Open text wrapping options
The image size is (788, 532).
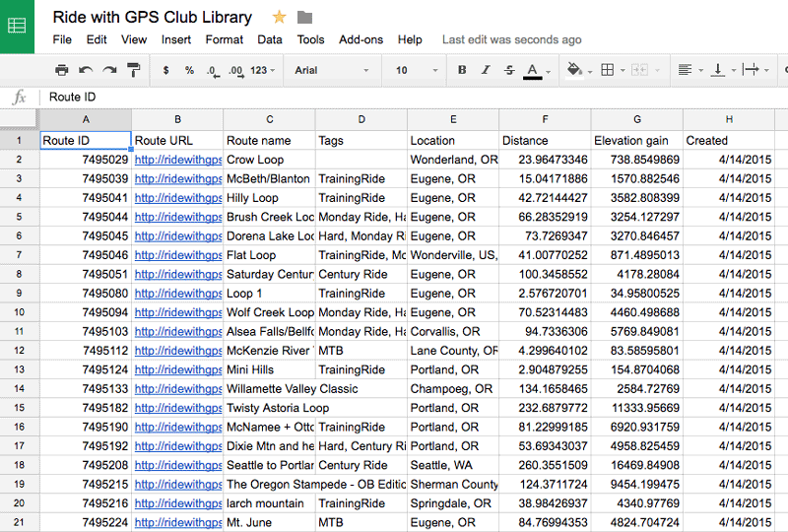click(x=751, y=70)
